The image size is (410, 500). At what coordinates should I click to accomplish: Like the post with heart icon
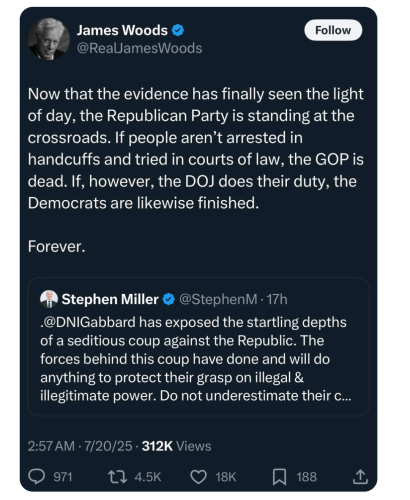(x=198, y=477)
